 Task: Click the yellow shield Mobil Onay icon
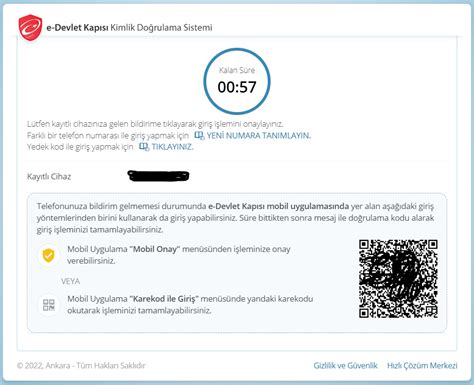coord(49,255)
